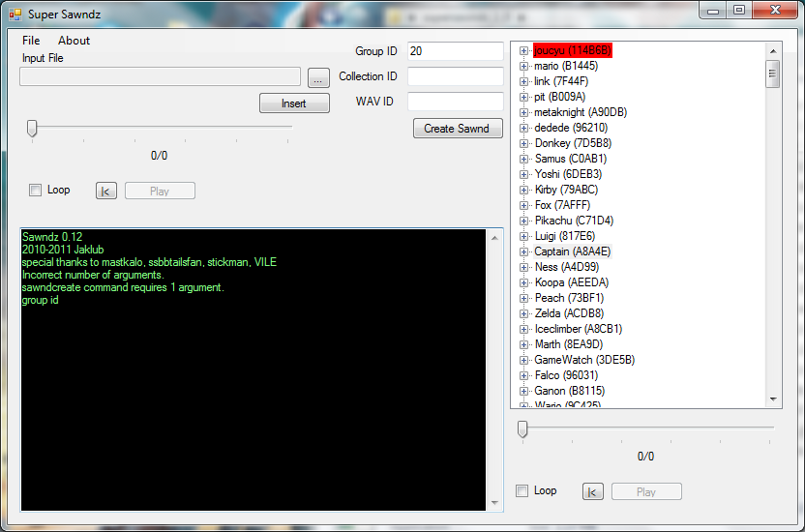Select Peach (73BF1) in the tree
Image resolution: width=805 pixels, height=532 pixels.
click(569, 298)
